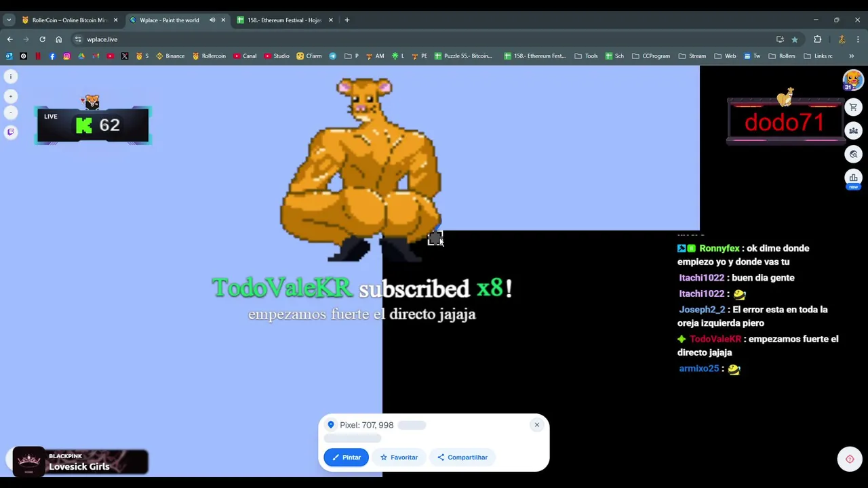This screenshot has width=868, height=488.
Task: Open the Instagram bookmark
Action: pos(66,56)
